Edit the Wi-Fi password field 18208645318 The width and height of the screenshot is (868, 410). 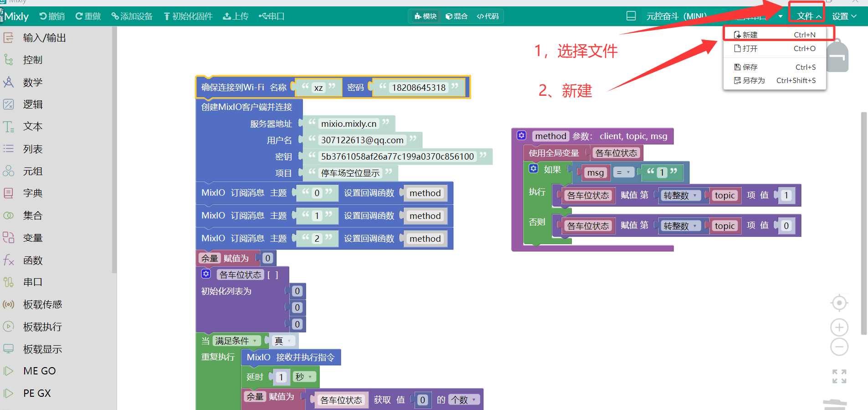(x=419, y=88)
